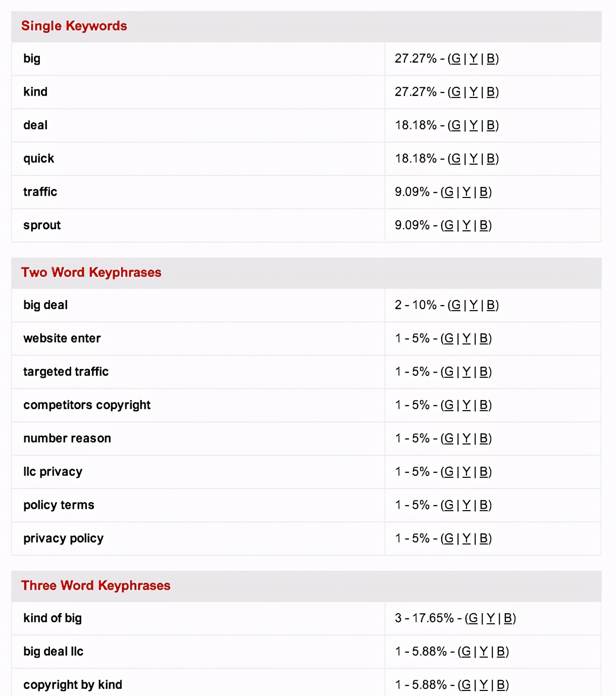Select the 'Two Word Keyphrases' heading
The height and width of the screenshot is (696, 616).
click(91, 272)
